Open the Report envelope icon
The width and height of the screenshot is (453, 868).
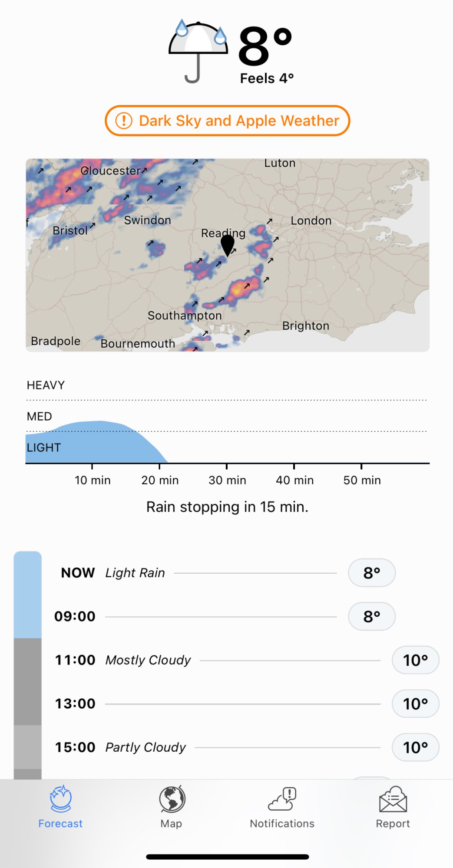pos(393,799)
